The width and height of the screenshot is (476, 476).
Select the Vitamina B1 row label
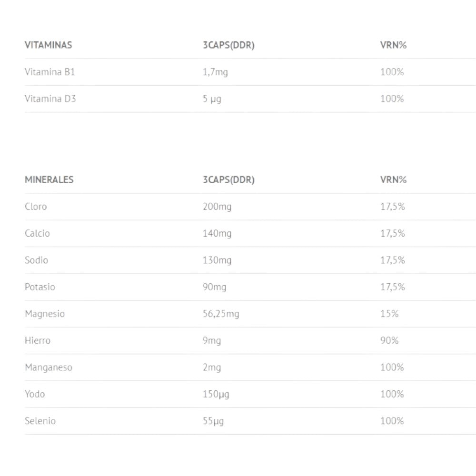coord(50,72)
